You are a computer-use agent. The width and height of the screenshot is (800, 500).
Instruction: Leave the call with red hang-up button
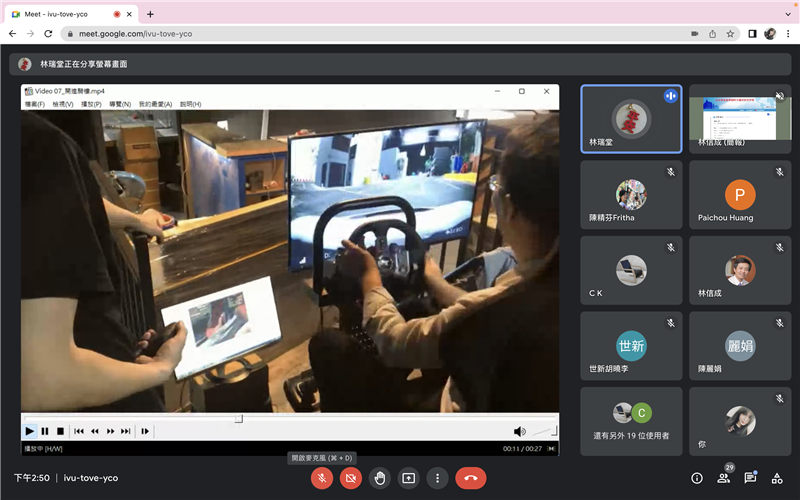pos(470,478)
